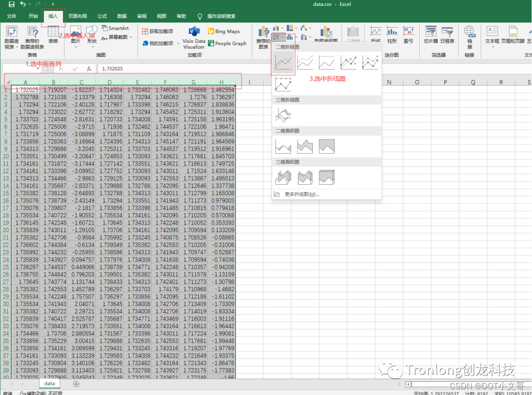The height and width of the screenshot is (395, 532).
Task: Undo the last action
Action: tap(23, 4)
